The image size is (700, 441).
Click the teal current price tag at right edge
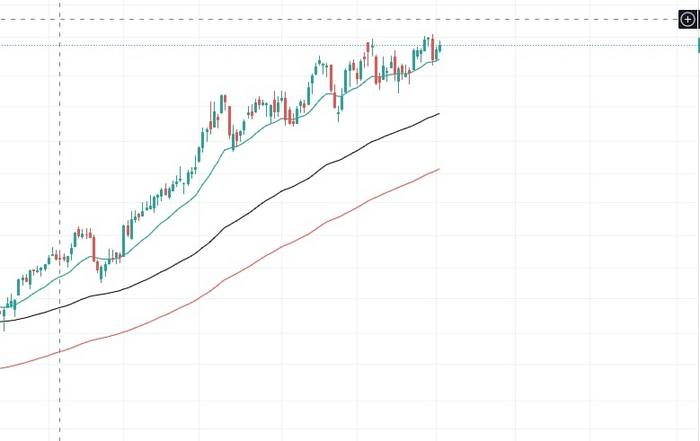[698, 44]
